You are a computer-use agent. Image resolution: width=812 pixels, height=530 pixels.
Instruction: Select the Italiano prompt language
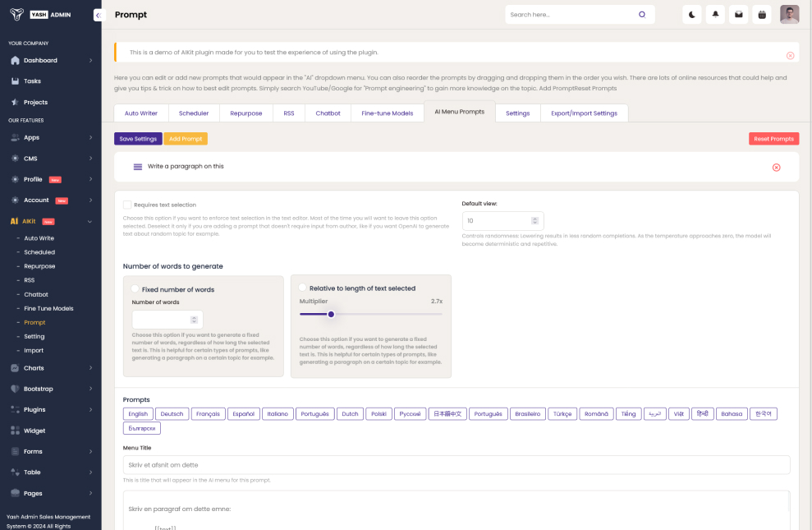tap(278, 414)
